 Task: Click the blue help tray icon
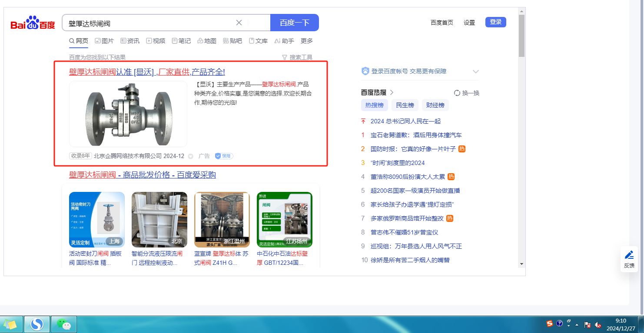pyautogui.click(x=559, y=324)
